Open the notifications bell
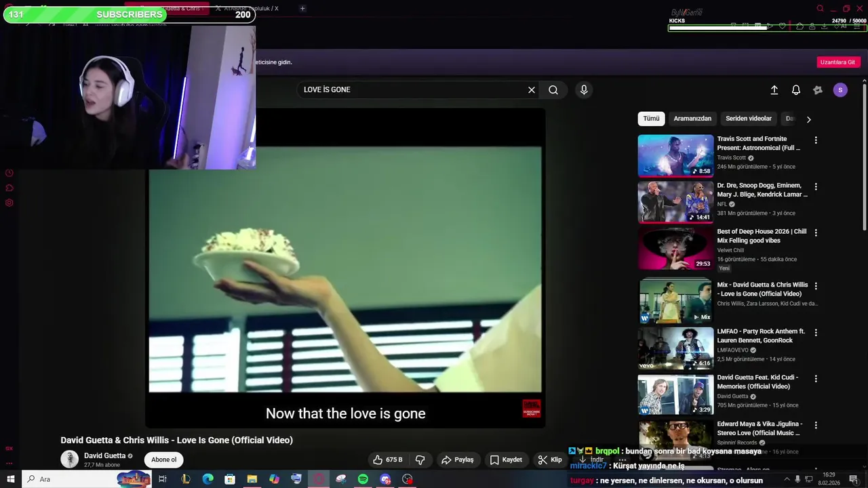This screenshot has height=488, width=868. (x=796, y=89)
